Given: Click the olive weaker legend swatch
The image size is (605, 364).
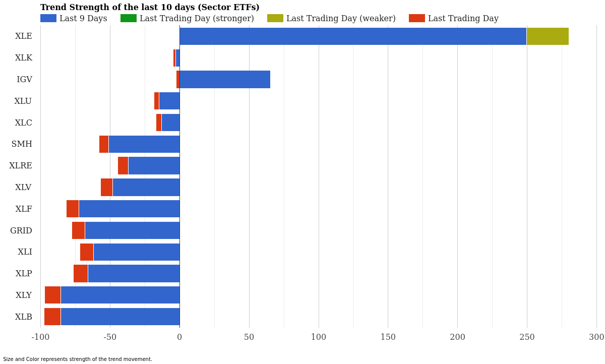Looking at the screenshot, I should (x=275, y=18).
